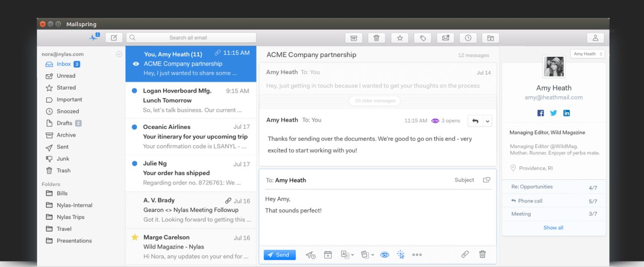Discard the draft with trash icon
The height and width of the screenshot is (267, 644).
482,254
